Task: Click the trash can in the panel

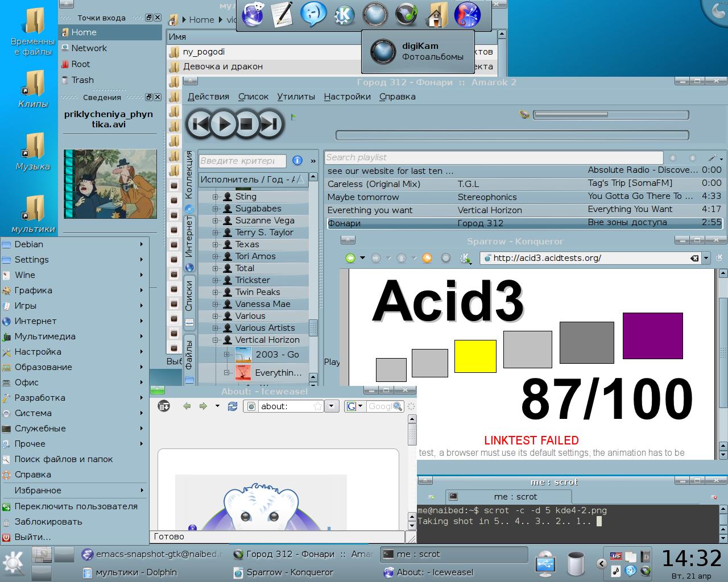Action: pos(576,563)
